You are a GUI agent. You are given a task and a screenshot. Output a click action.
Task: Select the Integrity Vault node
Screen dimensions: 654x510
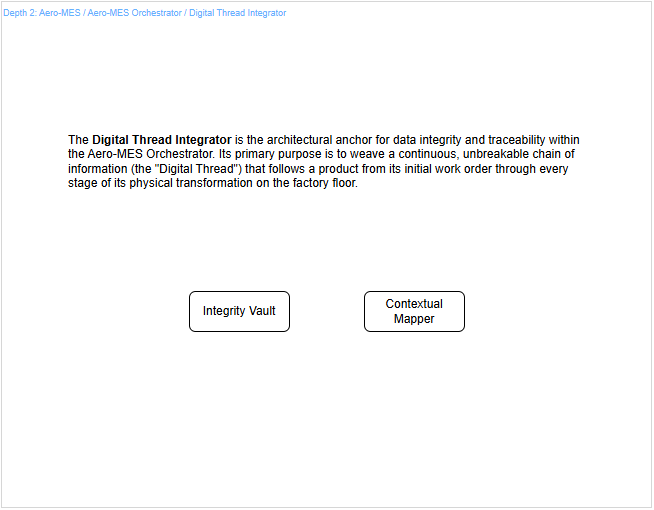239,311
